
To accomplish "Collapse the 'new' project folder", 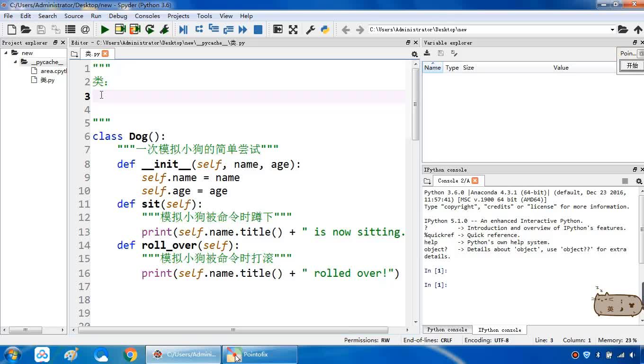I will (x=6, y=53).
